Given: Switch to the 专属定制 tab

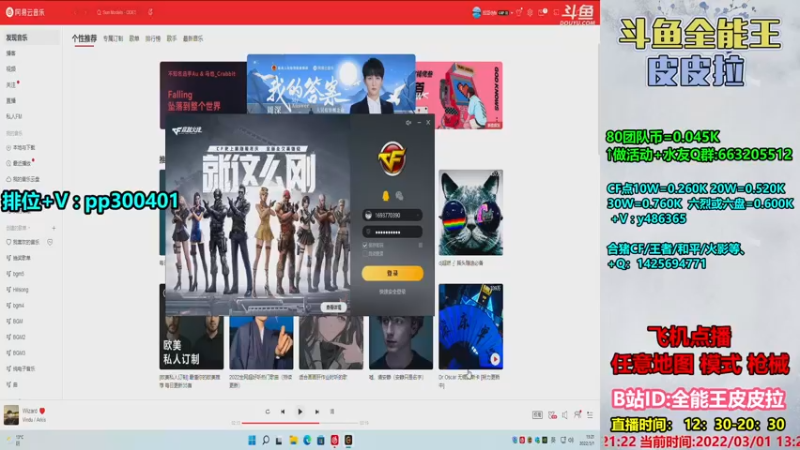Looking at the screenshot, I should 113,39.
